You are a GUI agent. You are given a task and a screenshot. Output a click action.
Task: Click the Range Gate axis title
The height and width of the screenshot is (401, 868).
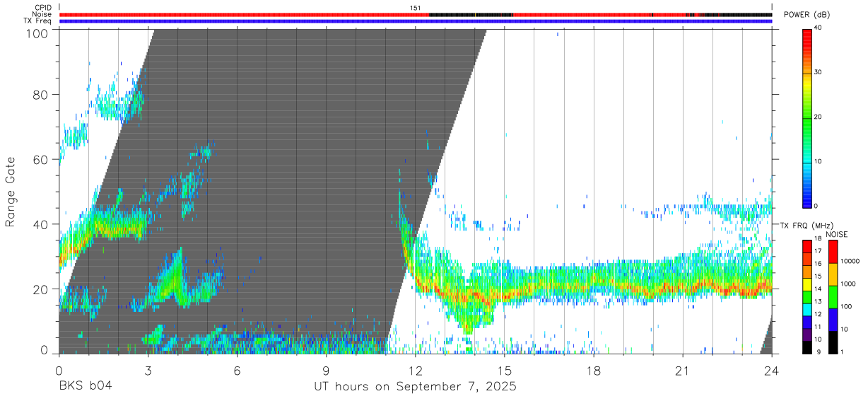point(11,192)
